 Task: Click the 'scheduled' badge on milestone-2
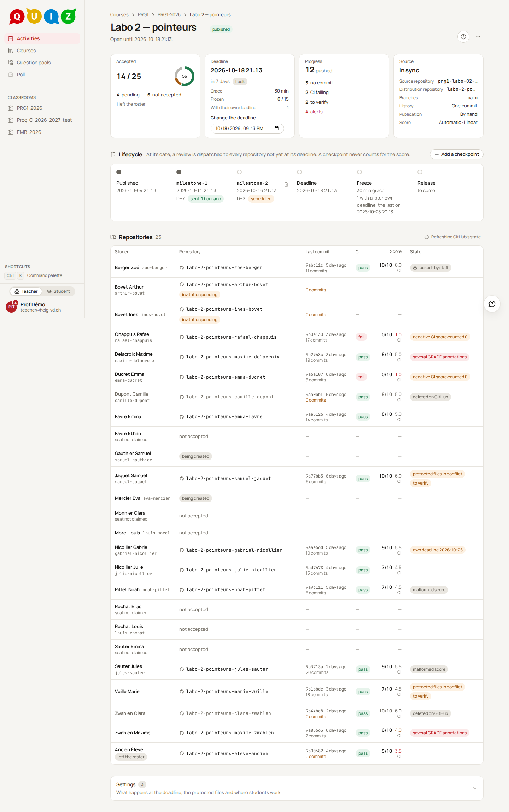click(261, 199)
